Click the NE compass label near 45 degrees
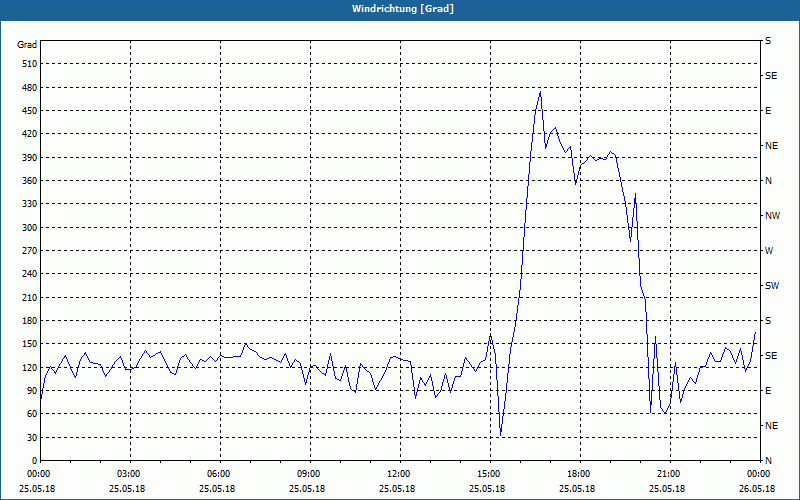This screenshot has width=800, height=500. [x=771, y=426]
